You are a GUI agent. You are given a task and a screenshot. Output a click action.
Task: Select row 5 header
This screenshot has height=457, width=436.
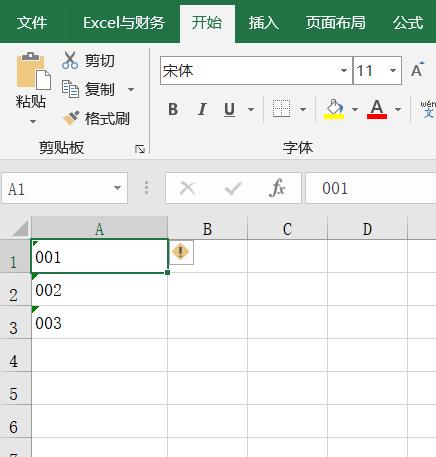click(x=15, y=388)
